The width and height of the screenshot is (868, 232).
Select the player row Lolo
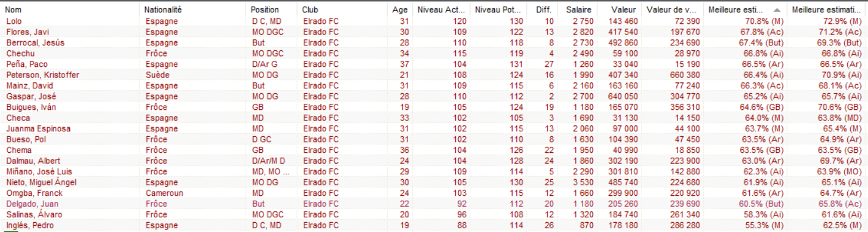[434, 21]
